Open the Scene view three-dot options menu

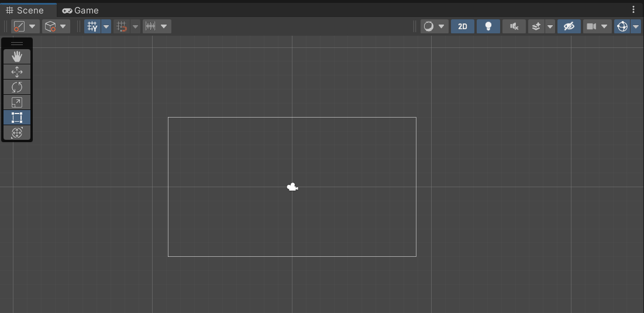point(633,9)
